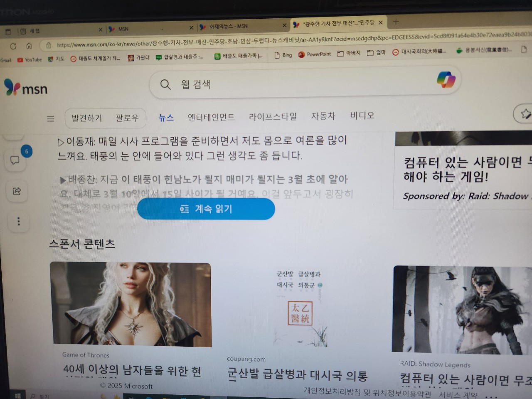Open the Windows Start button

pos(17,396)
